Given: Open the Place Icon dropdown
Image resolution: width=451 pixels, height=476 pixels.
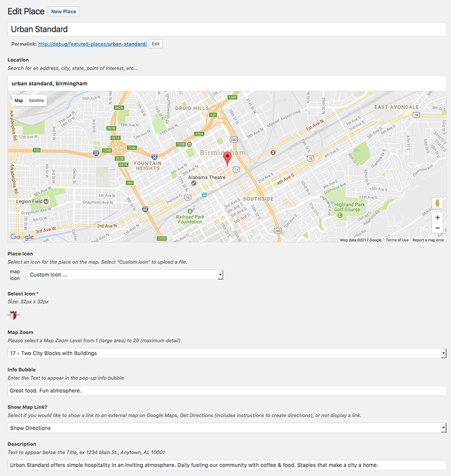Looking at the screenshot, I should [125, 275].
